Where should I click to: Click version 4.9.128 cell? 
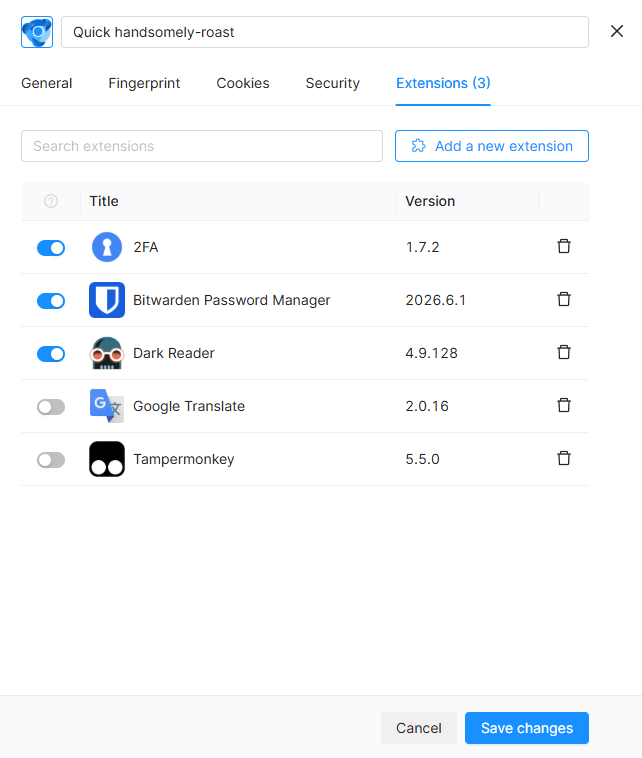pos(431,353)
